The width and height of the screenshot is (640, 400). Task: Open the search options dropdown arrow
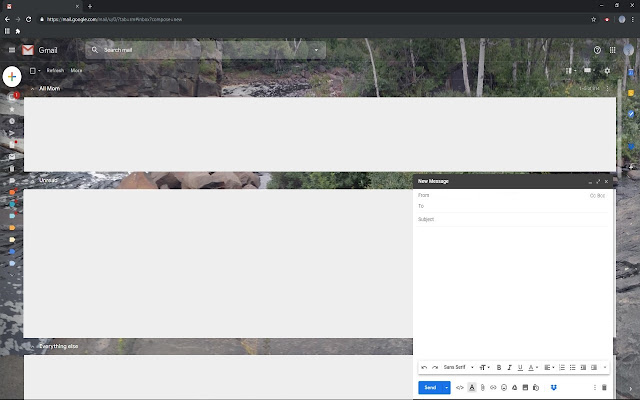(316, 50)
